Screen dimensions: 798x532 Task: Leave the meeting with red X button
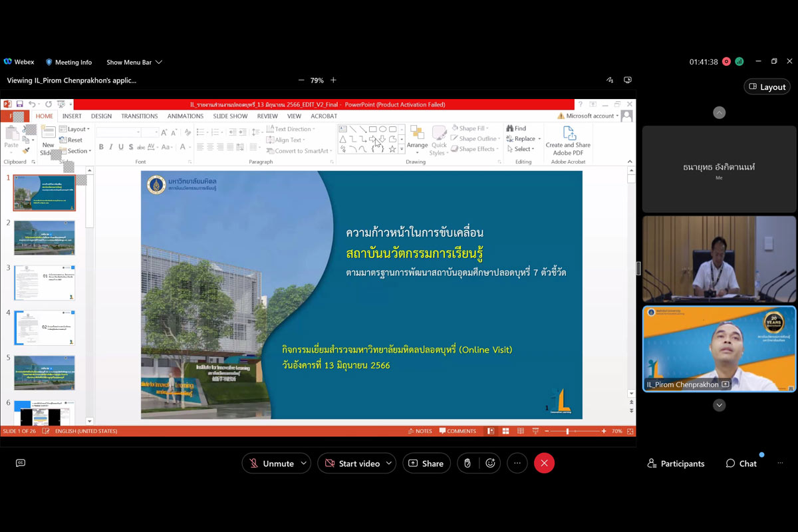(544, 464)
